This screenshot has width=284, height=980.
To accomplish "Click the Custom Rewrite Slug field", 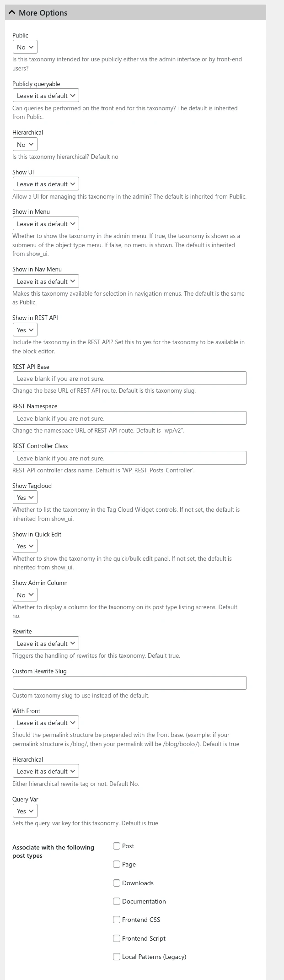I will click(129, 682).
